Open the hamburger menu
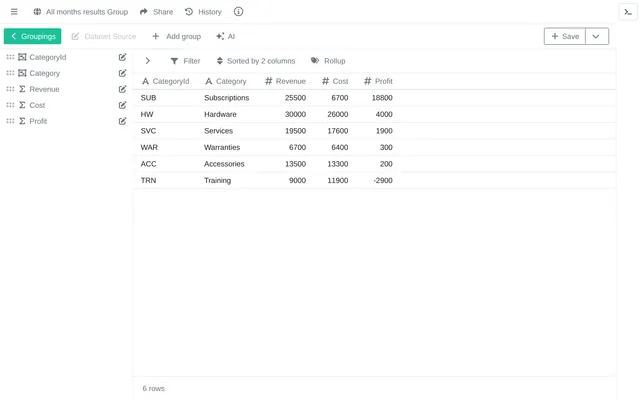 tap(14, 12)
